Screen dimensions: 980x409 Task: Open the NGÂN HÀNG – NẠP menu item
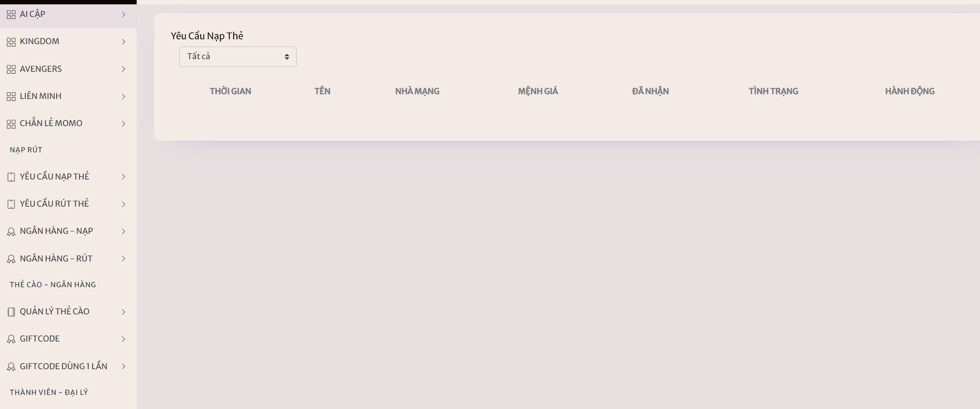68,231
